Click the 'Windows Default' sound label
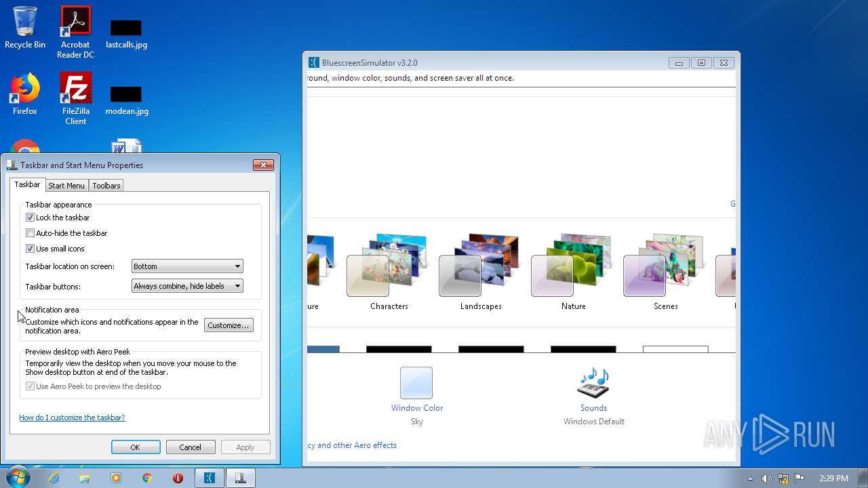868x488 pixels. pyautogui.click(x=594, y=422)
